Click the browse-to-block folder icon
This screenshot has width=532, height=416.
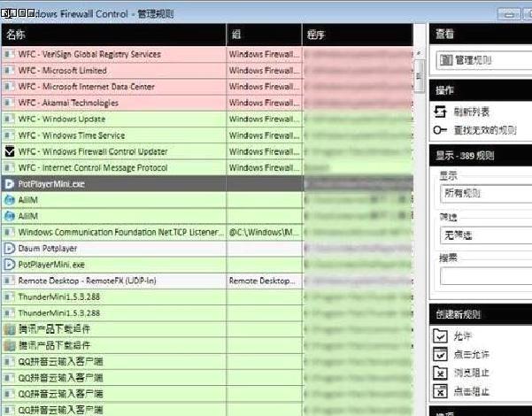click(x=441, y=373)
